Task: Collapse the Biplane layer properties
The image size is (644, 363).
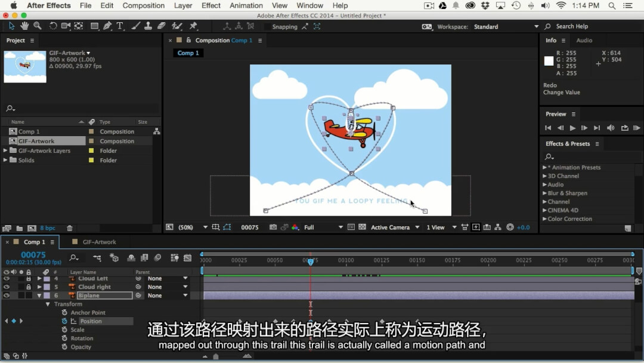Action: click(x=39, y=296)
